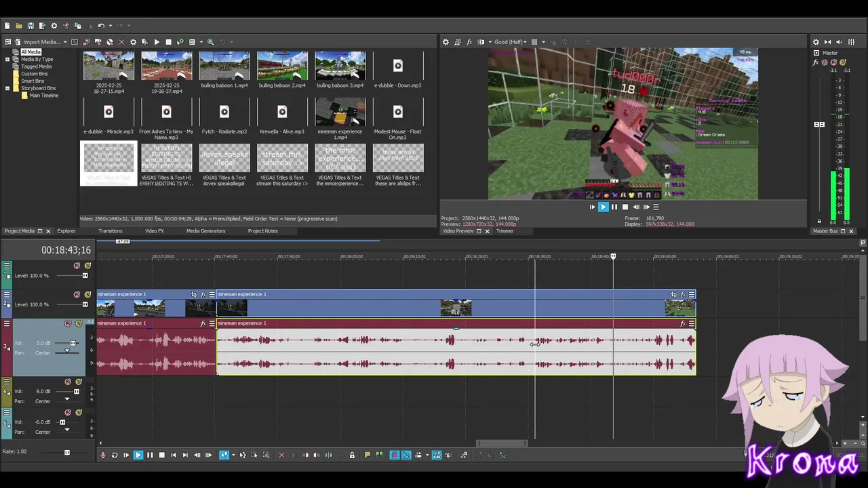Toggle Enable Snapping magnet button
Viewport: 868px width, 488px height.
pos(394,455)
